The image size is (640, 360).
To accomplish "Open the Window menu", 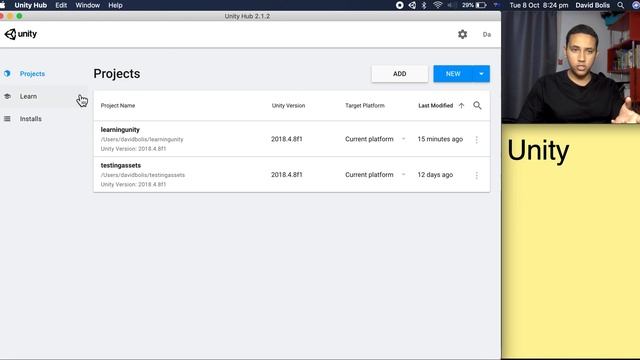I will (87, 5).
